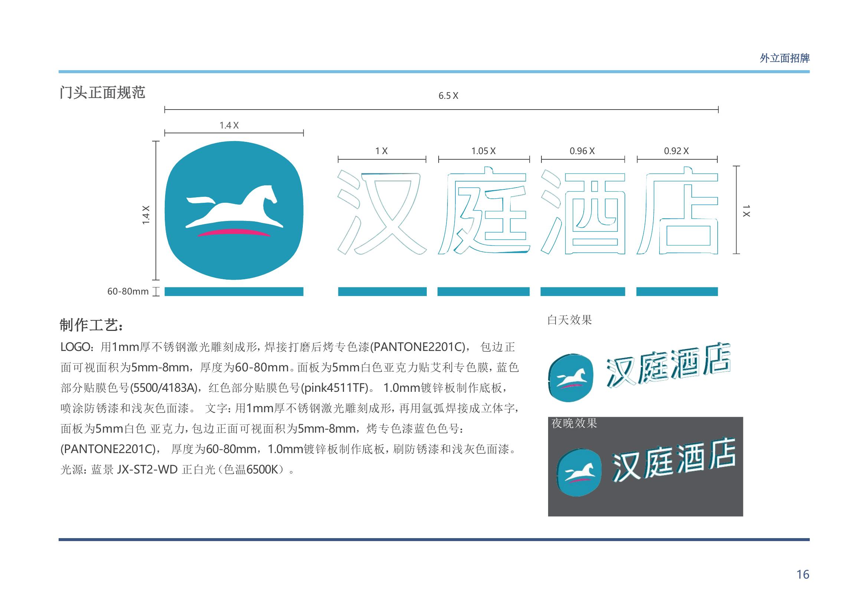
Task: Click the horizontal 1.4 X width label
Action: tap(229, 126)
